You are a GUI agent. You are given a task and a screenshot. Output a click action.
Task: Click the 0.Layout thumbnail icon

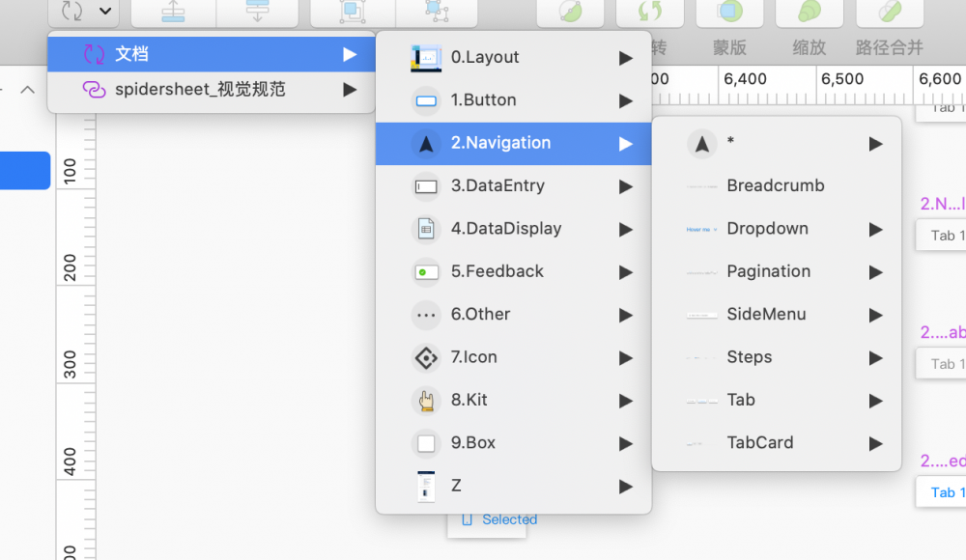click(x=426, y=58)
